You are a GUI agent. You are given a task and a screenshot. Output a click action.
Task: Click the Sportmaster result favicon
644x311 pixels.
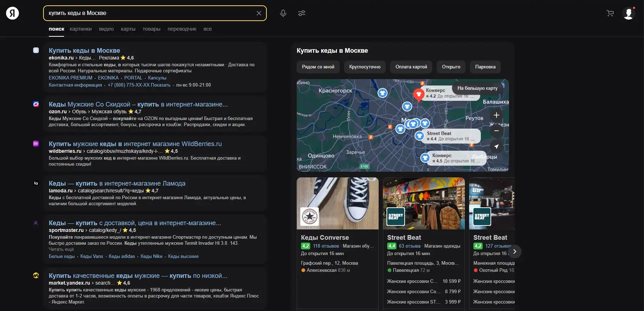36,223
